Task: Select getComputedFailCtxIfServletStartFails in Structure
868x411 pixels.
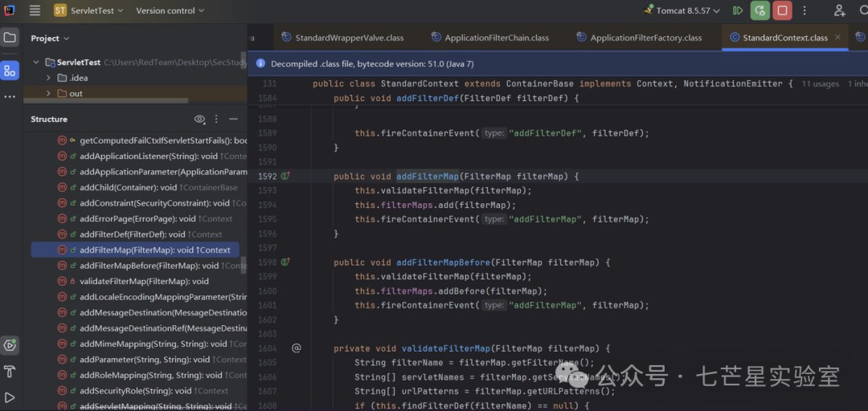Action: tap(152, 140)
